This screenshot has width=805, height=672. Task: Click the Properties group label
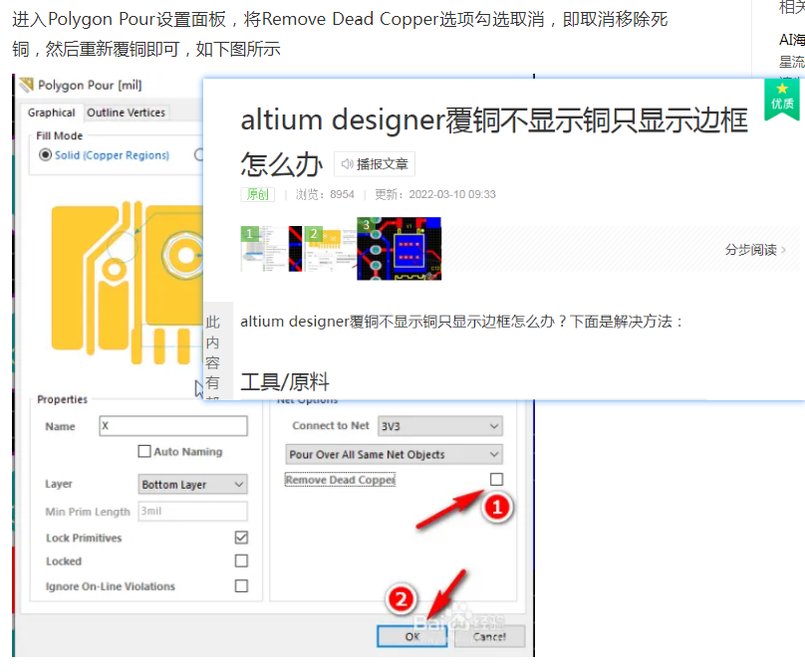tap(62, 399)
